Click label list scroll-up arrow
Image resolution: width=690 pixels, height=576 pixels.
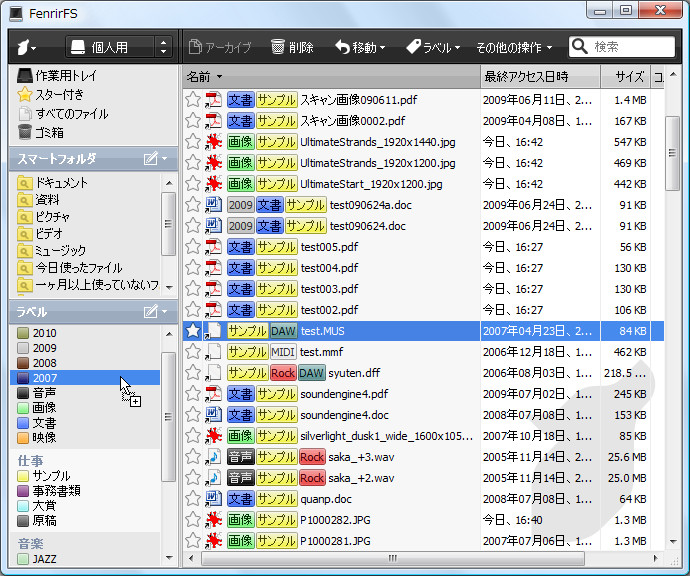[x=169, y=334]
